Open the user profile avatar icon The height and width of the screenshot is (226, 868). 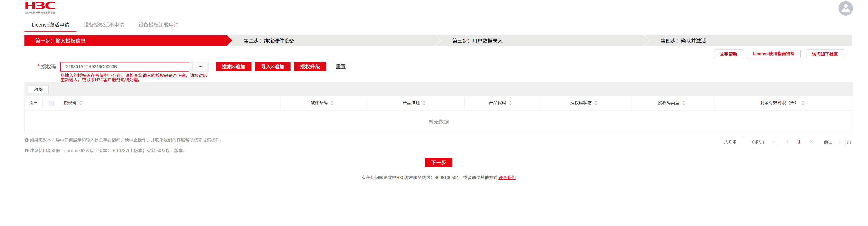pos(845,8)
